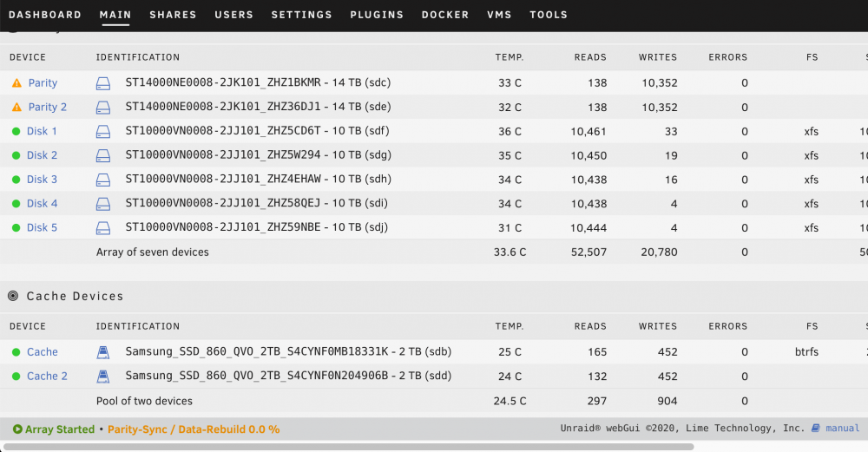Screen dimensions: 868x452
Task: Open the Cache 2 device link
Action: (47, 377)
